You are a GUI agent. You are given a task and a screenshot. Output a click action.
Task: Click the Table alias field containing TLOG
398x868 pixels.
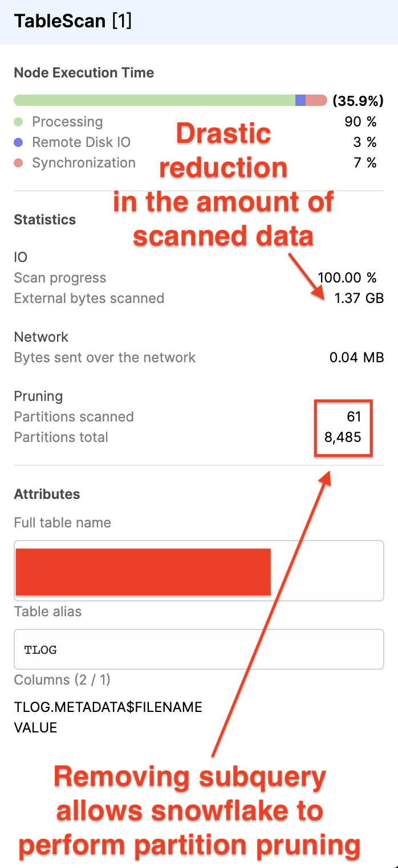tap(198, 649)
